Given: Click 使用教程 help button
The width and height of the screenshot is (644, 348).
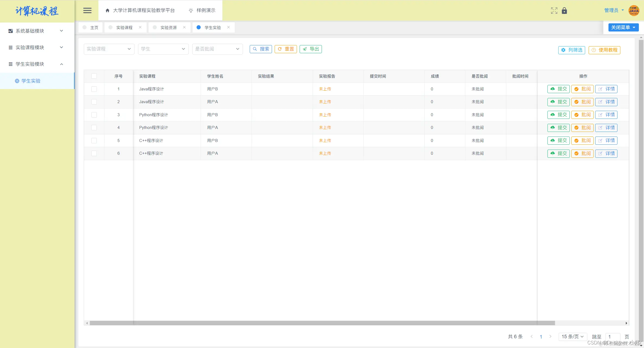Looking at the screenshot, I should point(604,50).
